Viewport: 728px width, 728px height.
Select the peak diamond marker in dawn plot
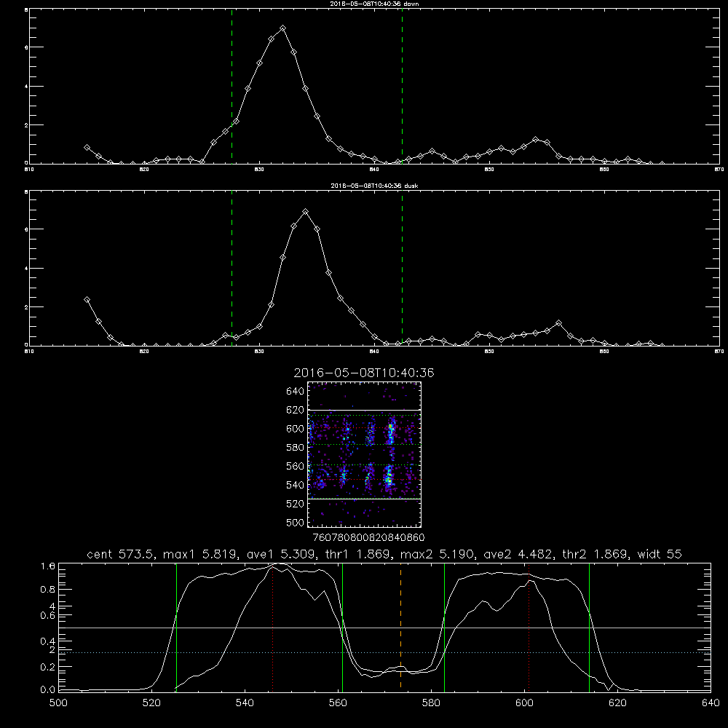click(x=282, y=28)
